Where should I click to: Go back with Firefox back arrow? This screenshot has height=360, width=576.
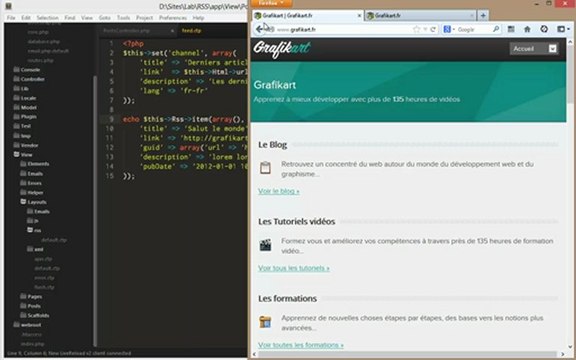(x=260, y=29)
